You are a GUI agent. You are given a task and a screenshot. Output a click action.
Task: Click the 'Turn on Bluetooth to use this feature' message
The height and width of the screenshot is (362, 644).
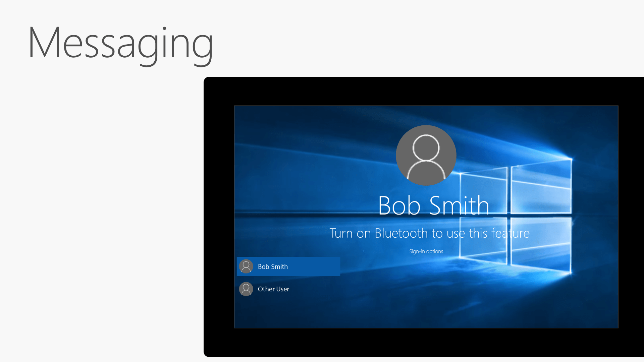pos(430,233)
